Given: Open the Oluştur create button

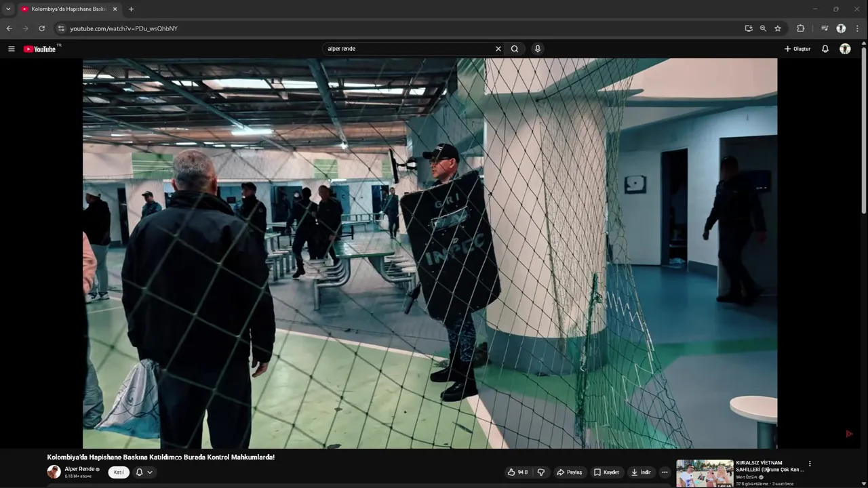Looking at the screenshot, I should click(797, 49).
